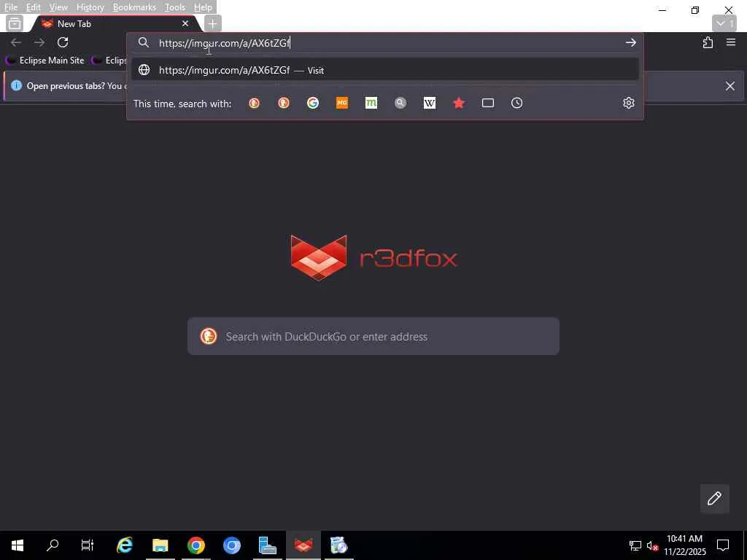Customize new tab with pencil button
747x560 pixels.
pyautogui.click(x=714, y=499)
